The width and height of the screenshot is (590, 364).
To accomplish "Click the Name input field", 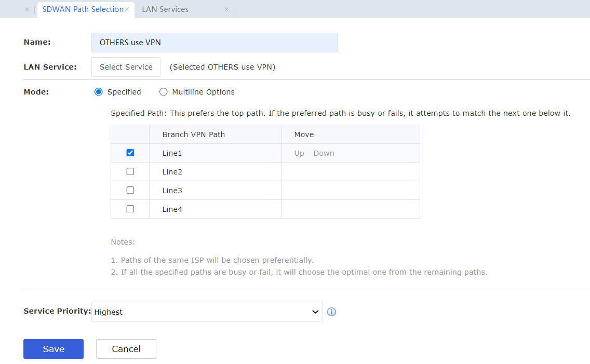I will tap(214, 43).
